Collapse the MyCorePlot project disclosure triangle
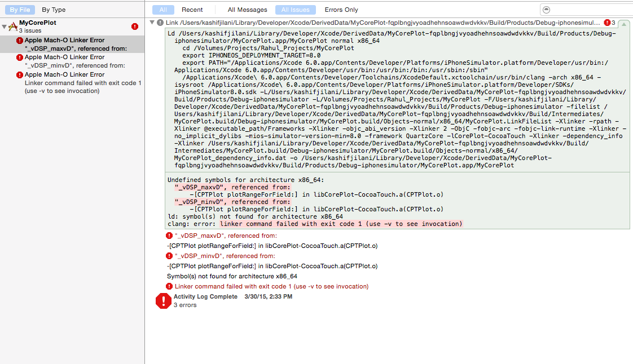The image size is (633, 364). pyautogui.click(x=4, y=26)
